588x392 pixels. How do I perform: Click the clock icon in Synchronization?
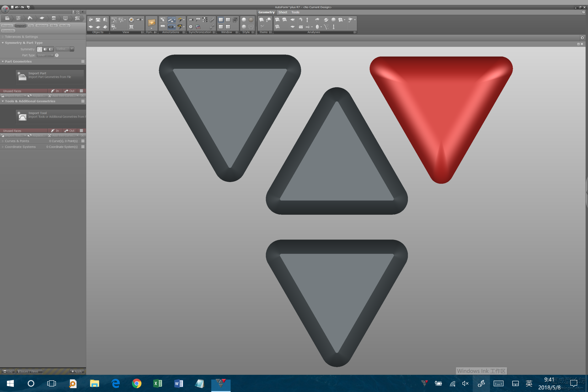pyautogui.click(x=191, y=27)
